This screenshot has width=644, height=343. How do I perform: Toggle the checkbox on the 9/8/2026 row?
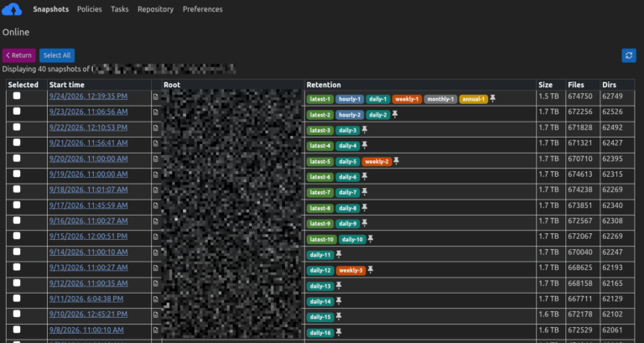[x=17, y=330]
